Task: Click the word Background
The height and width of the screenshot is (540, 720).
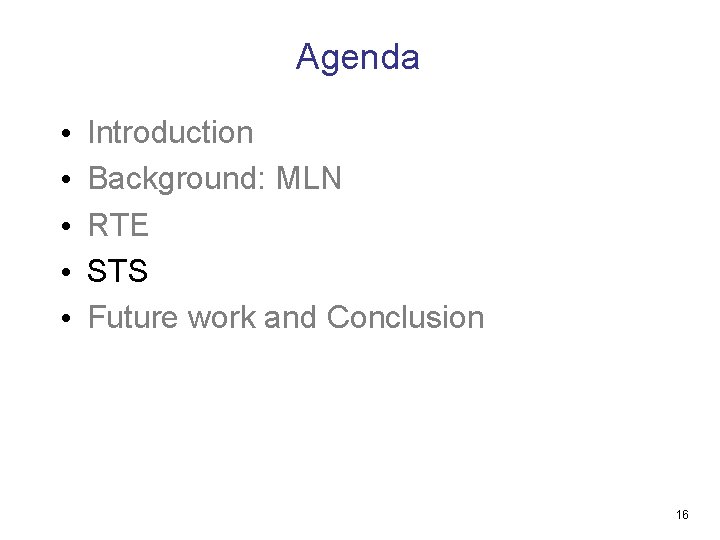Action: tap(177, 179)
